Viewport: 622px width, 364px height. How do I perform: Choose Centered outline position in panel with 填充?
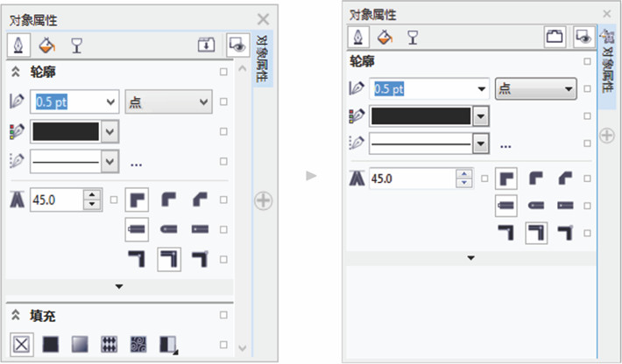[x=169, y=259]
